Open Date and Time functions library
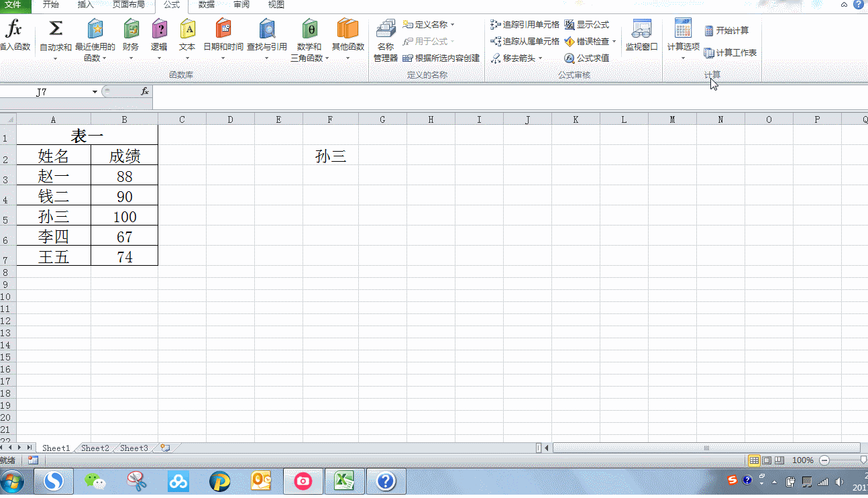Image resolution: width=868 pixels, height=498 pixels. click(223, 40)
